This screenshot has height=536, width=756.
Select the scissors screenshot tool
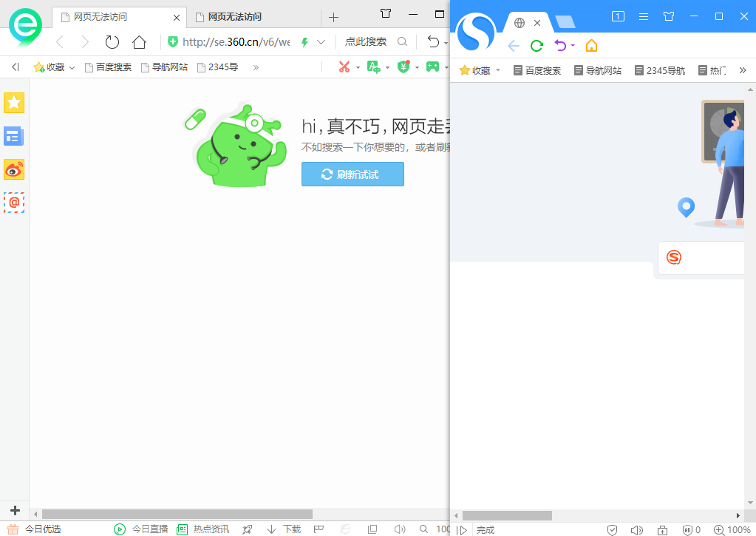344,67
